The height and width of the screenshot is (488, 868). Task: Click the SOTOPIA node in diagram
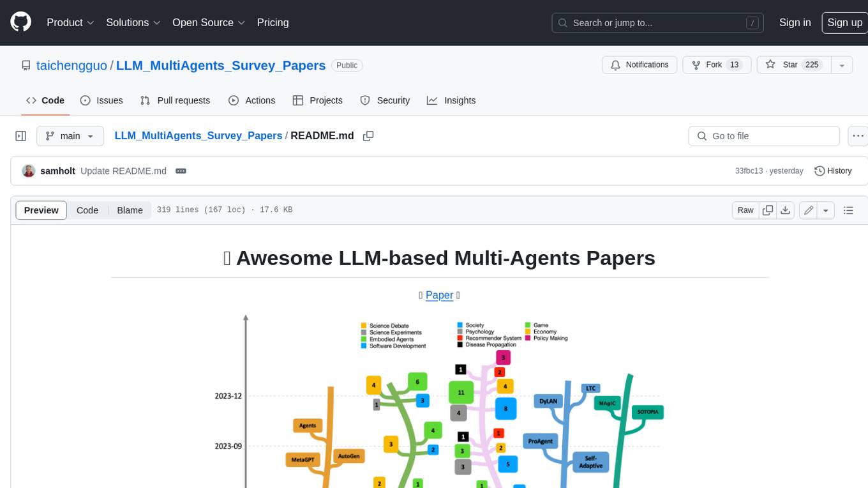[648, 412]
